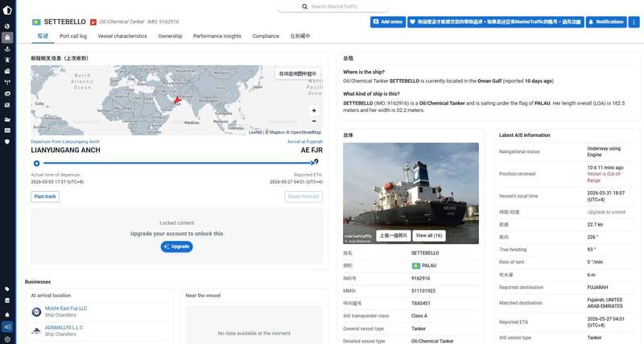Click the red vessel-type icon beside the ship name
The height and width of the screenshot is (344, 644).
pos(93,23)
